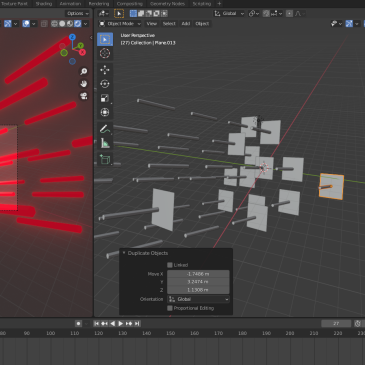Screen dimensions: 365x365
Task: Activate the Move tool
Action: [105, 69]
